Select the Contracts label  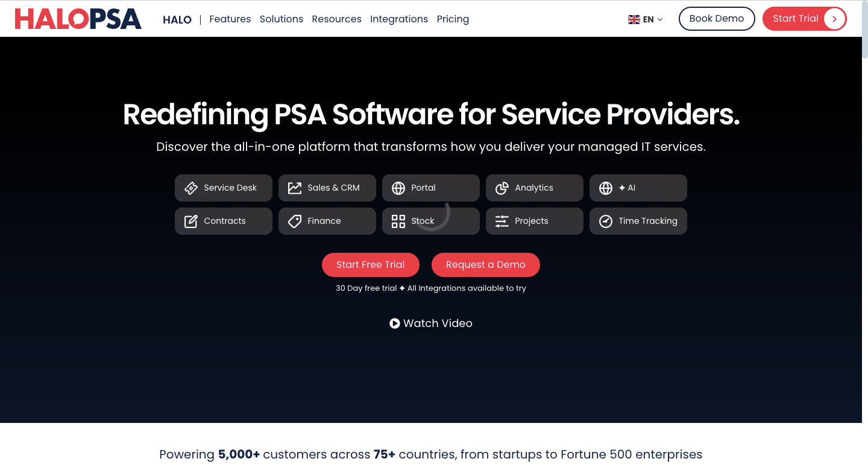coord(225,221)
